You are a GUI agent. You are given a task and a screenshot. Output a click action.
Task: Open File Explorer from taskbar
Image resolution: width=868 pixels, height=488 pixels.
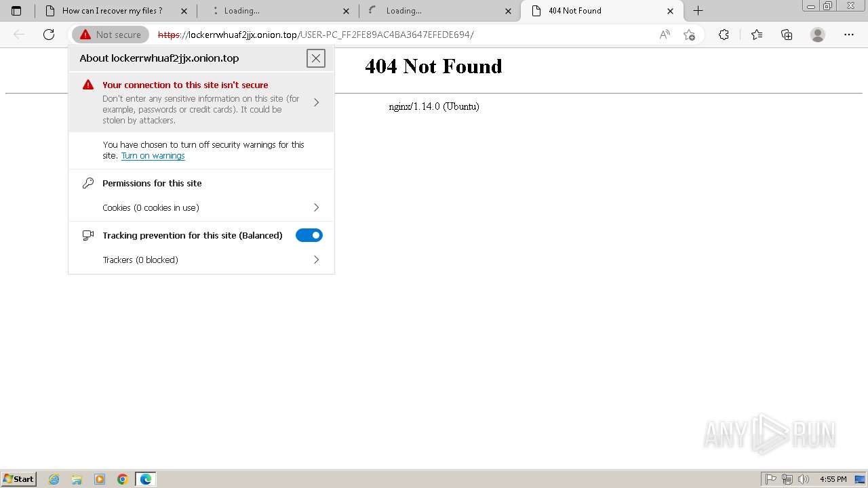pos(77,479)
